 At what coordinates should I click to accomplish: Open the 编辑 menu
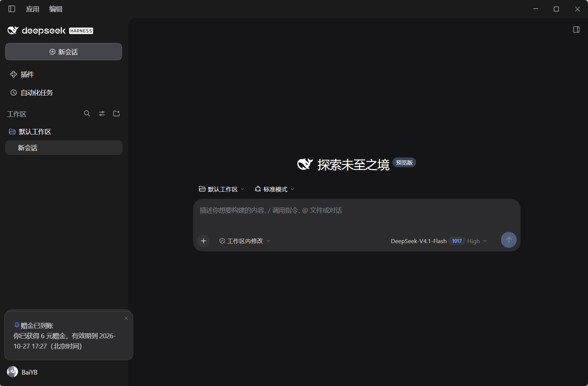(x=56, y=9)
